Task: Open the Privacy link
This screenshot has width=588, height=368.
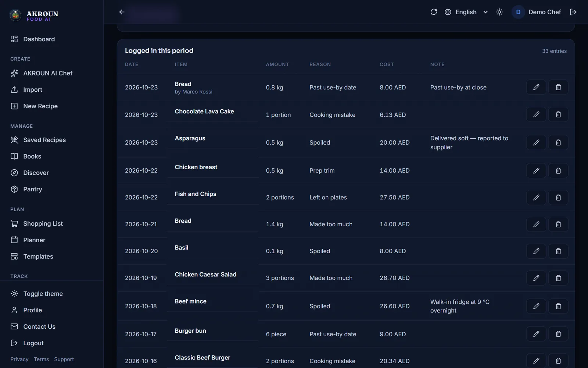Action: [19, 359]
